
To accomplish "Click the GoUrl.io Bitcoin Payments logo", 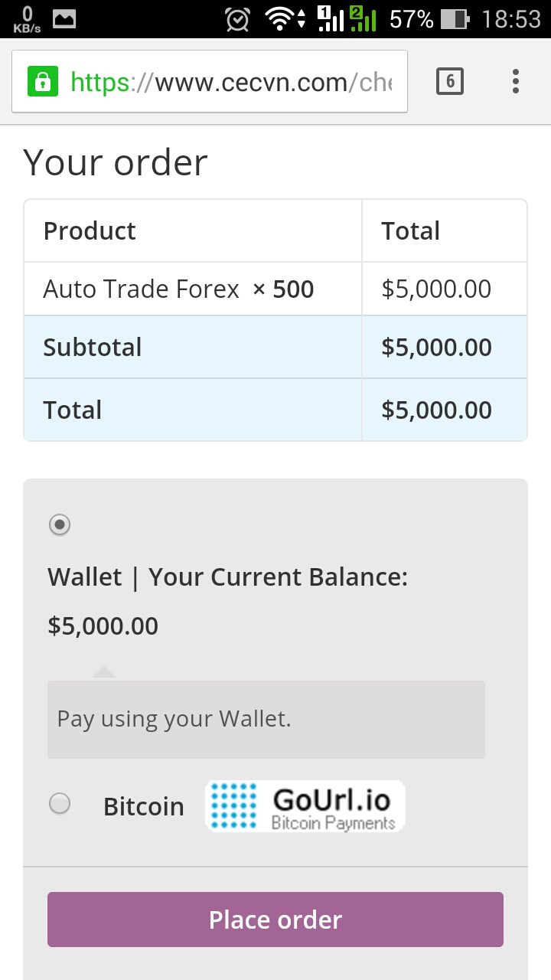I will (x=305, y=806).
